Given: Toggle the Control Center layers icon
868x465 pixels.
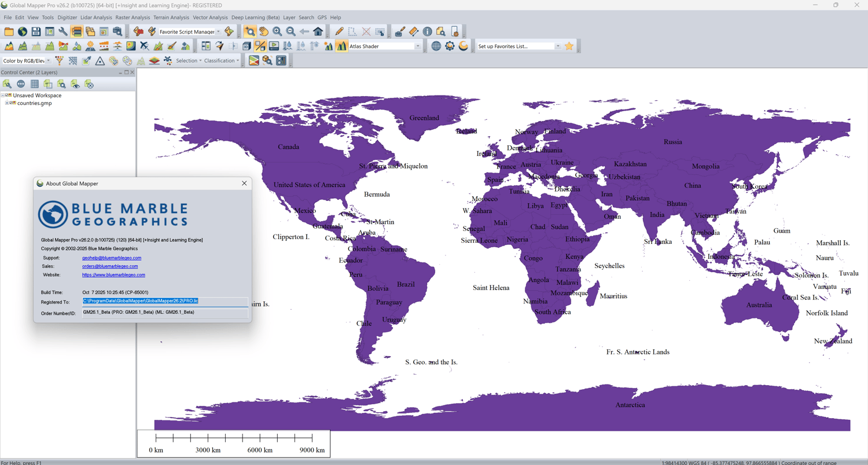Looking at the screenshot, I should coord(76,32).
